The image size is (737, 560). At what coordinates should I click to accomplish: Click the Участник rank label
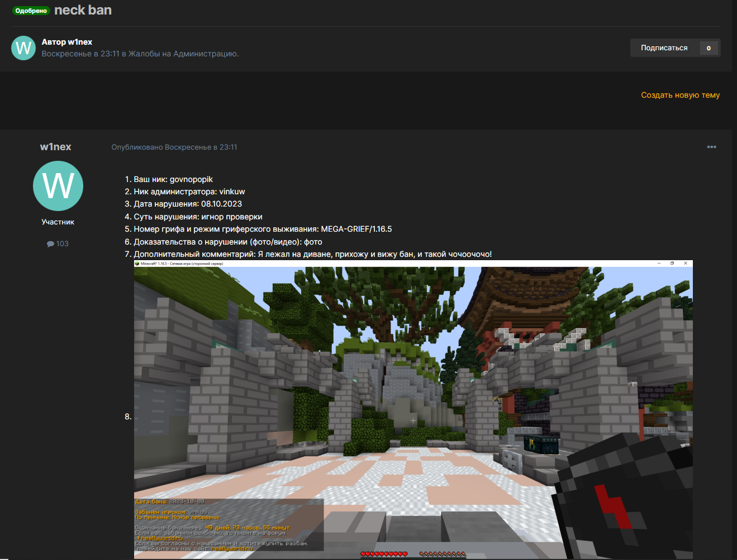(x=58, y=222)
